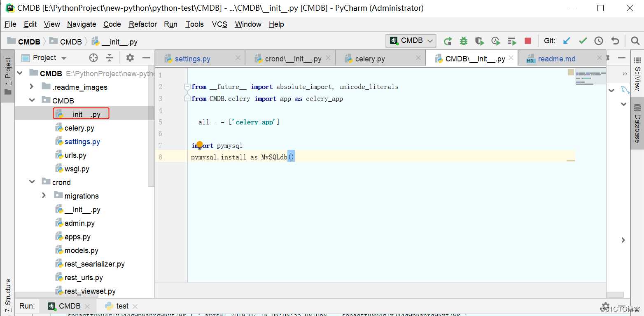Screen dimensions: 644x316
Task: Open Search Everywhere magnifier icon
Action: click(x=635, y=41)
